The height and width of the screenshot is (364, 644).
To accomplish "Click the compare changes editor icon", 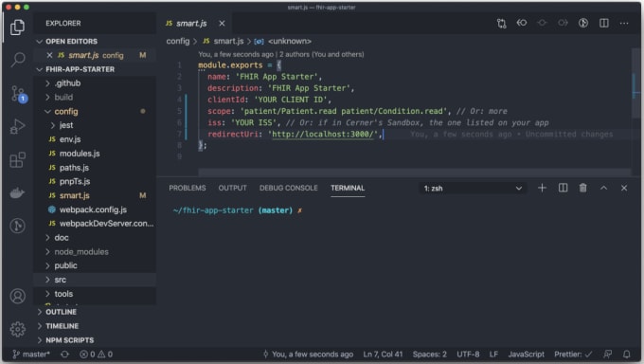I will click(x=501, y=23).
